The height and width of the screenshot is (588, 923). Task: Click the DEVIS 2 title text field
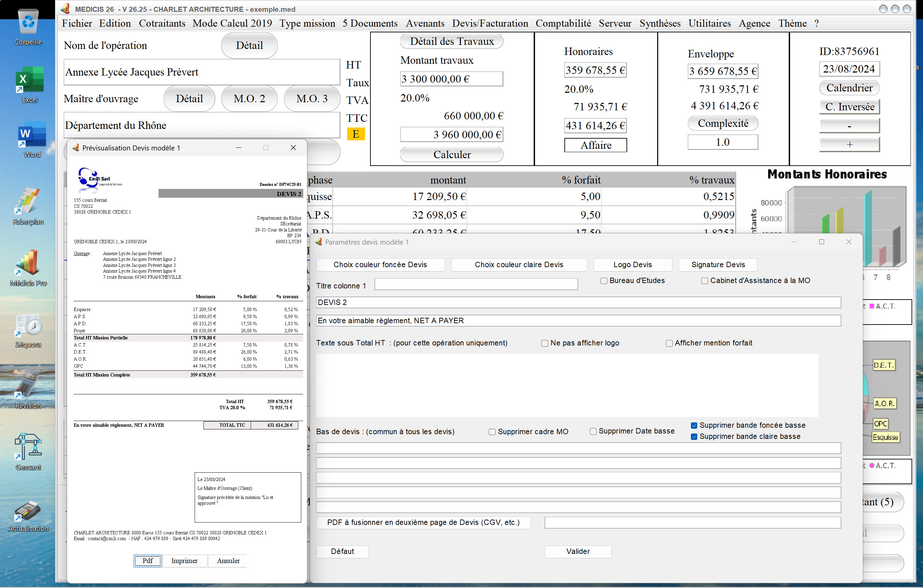coord(579,302)
